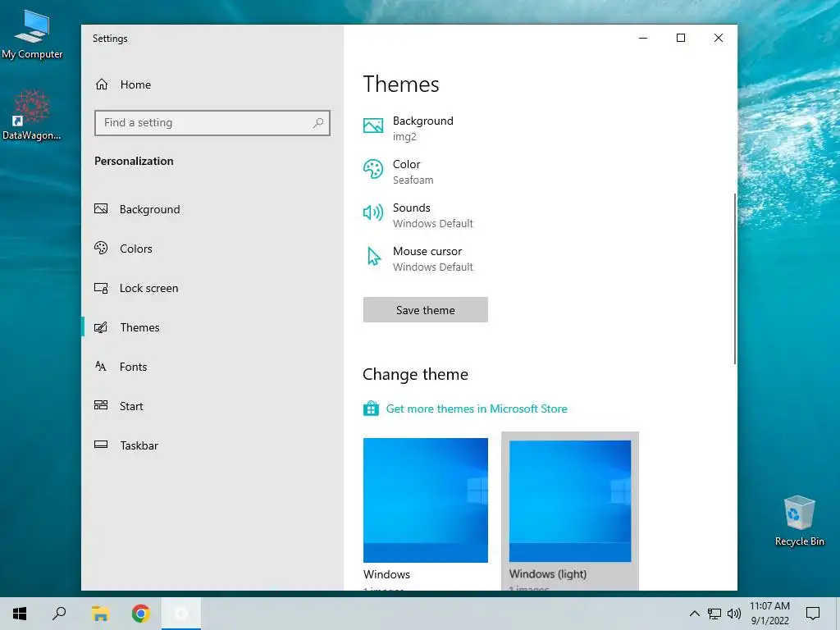Go to Fonts page in sidebar
The image size is (840, 630).
pyautogui.click(x=212, y=367)
